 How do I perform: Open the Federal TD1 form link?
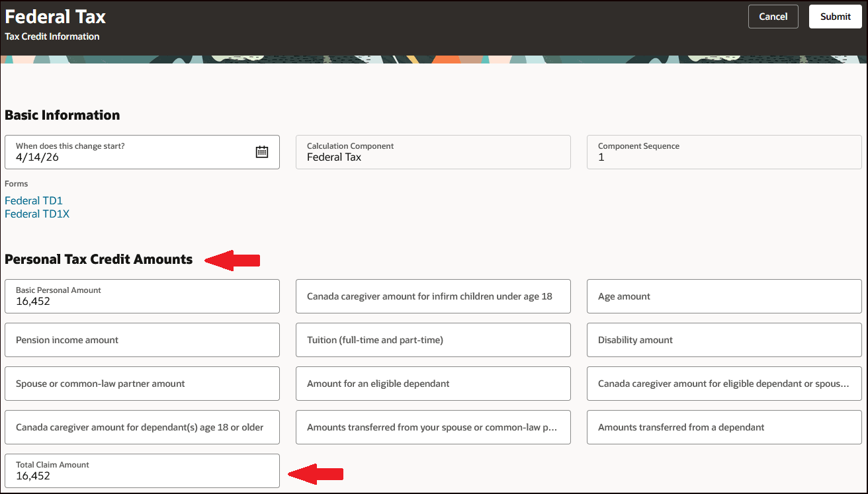pos(34,200)
